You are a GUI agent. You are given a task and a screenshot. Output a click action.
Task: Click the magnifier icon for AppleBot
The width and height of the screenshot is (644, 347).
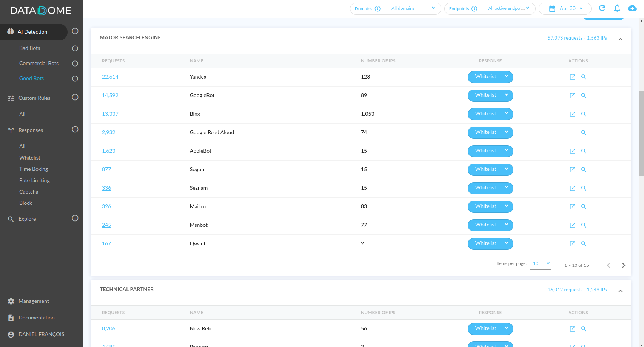click(584, 151)
